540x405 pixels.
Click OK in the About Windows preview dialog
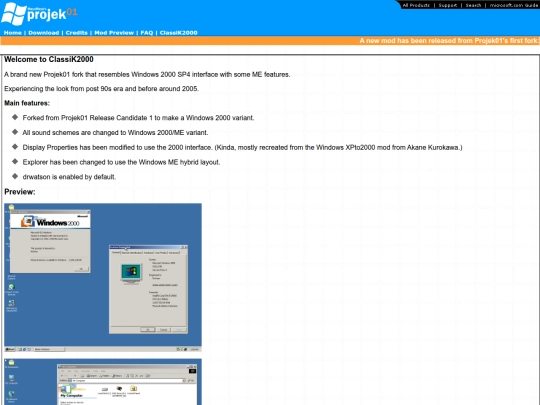81,269
